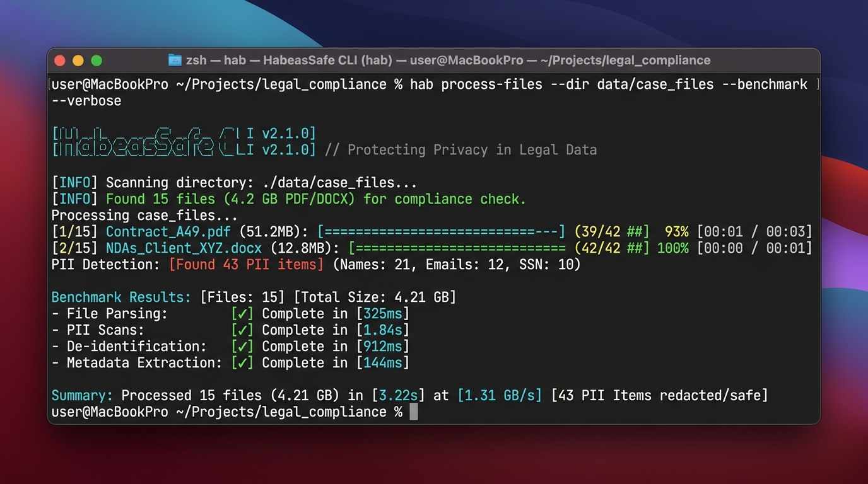Click the "1.31 GB/s" throughput value
The height and width of the screenshot is (484, 868).
500,395
